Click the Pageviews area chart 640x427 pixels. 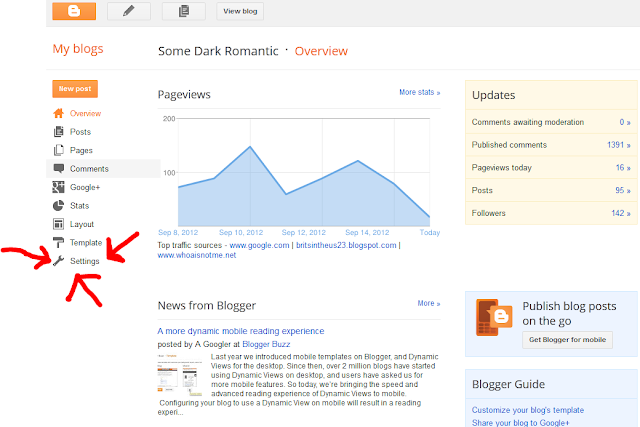click(303, 172)
